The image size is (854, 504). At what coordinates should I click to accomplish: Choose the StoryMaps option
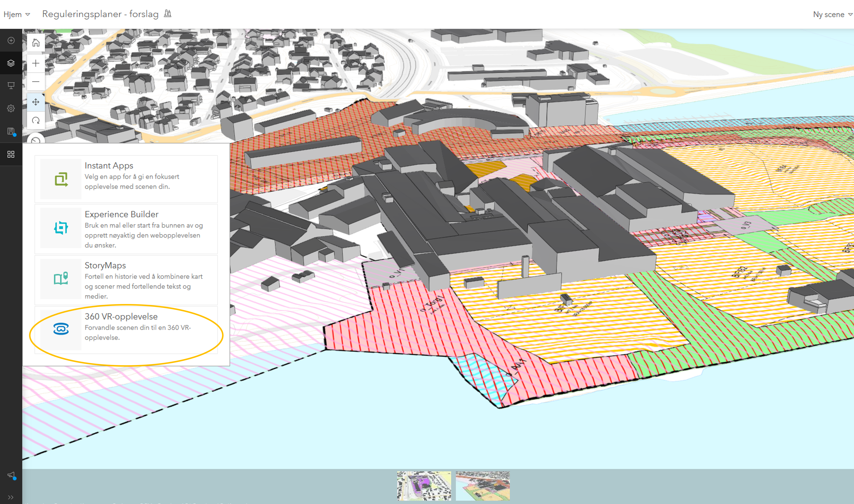click(x=126, y=280)
